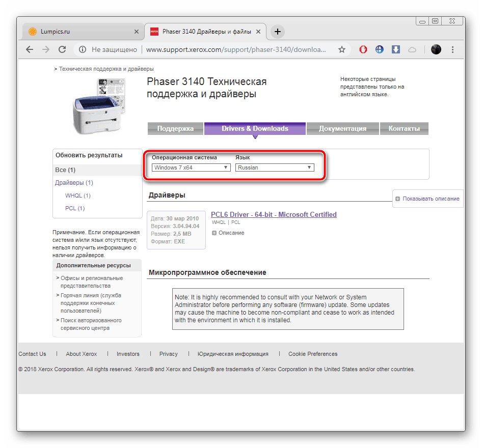The image size is (482, 448).
Task: Open the PCL6 Driver 64-bit link
Action: (274, 214)
